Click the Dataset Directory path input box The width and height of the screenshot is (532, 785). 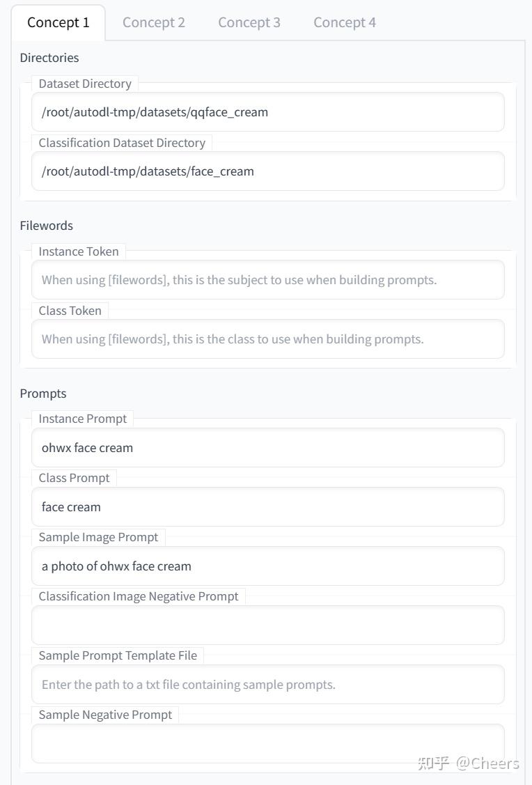pos(267,112)
